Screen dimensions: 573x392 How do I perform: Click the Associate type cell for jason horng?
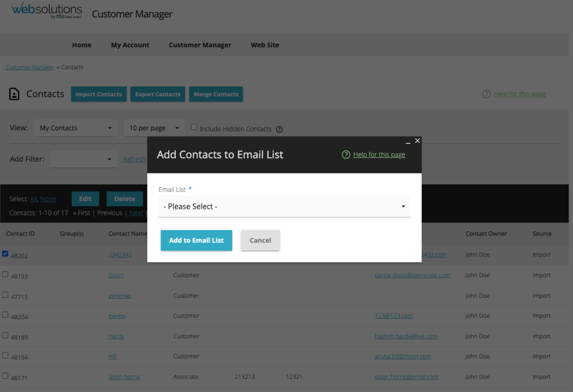[x=185, y=377]
